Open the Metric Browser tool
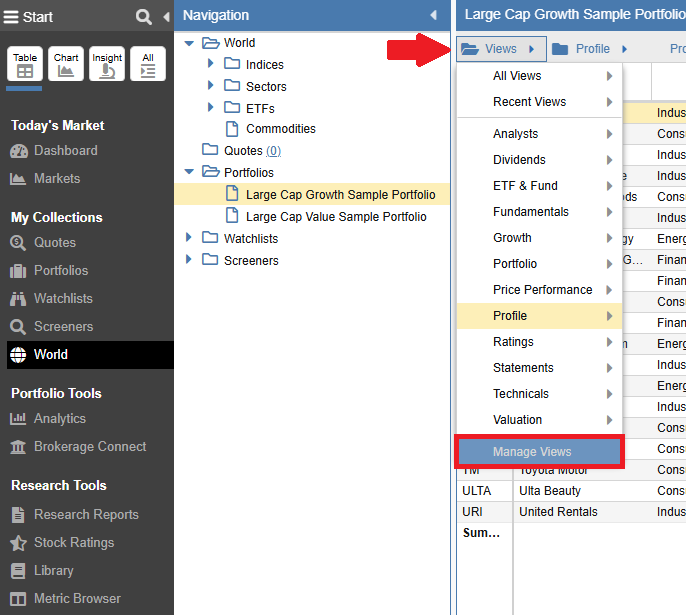The image size is (686, 616). click(77, 599)
